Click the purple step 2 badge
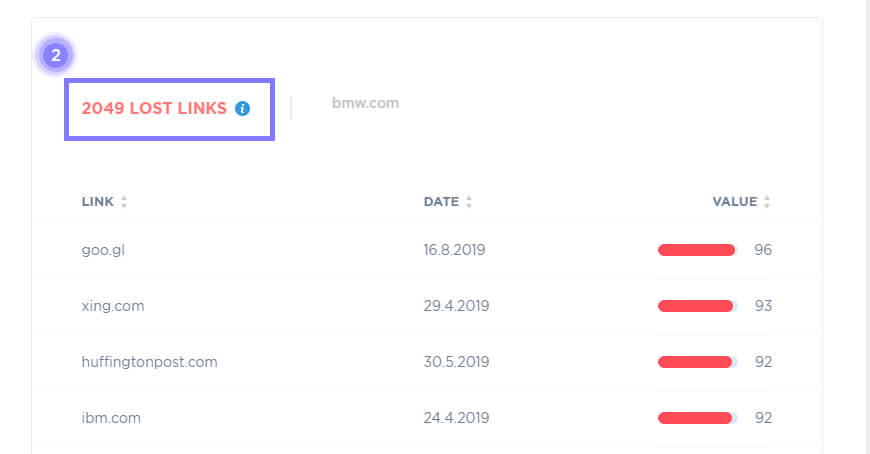The image size is (870, 454). [x=56, y=55]
